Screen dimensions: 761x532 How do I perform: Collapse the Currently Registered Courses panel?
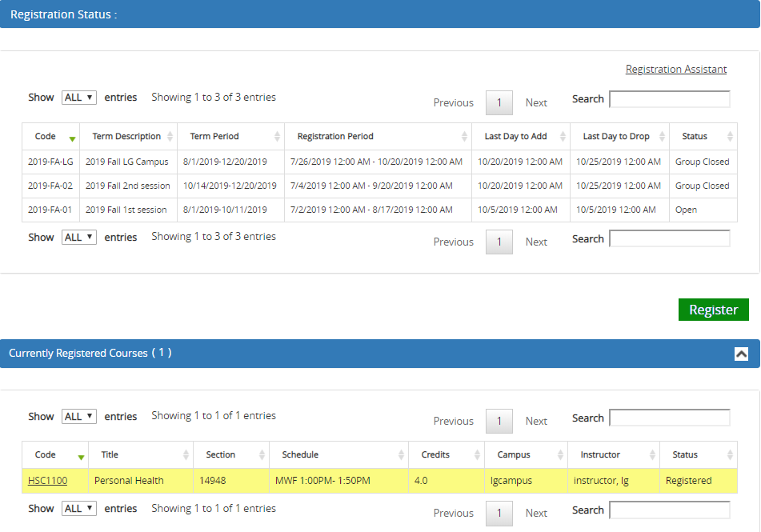741,354
